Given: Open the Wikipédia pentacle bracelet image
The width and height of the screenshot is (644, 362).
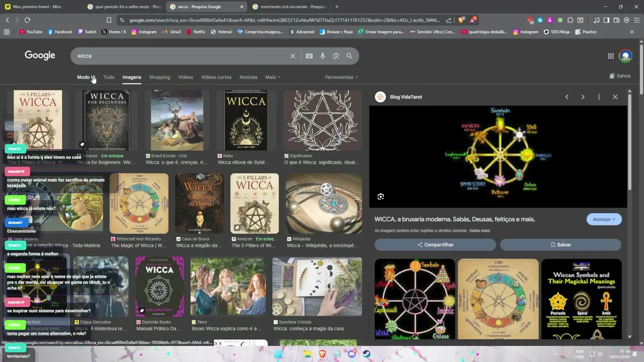Looking at the screenshot, I should coord(324,204).
